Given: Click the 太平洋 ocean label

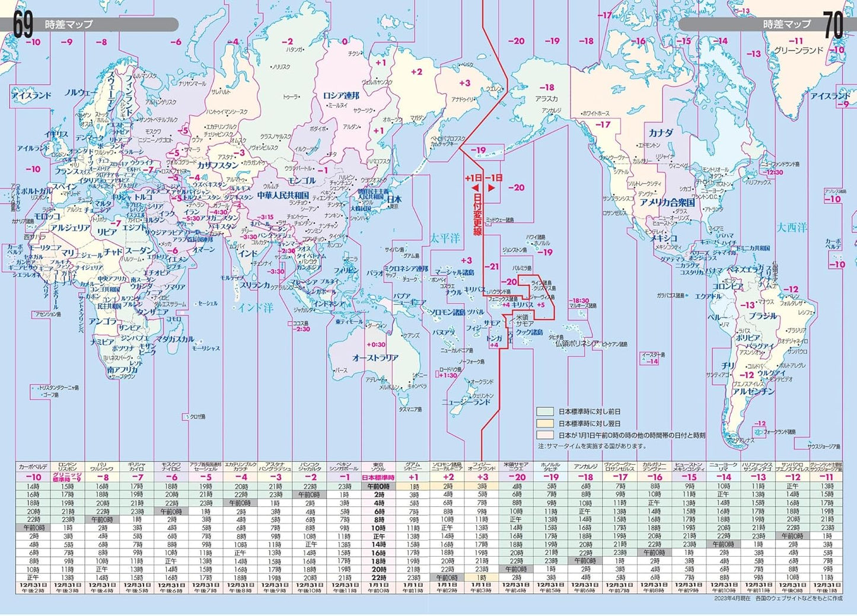Looking at the screenshot, I should tap(445, 239).
